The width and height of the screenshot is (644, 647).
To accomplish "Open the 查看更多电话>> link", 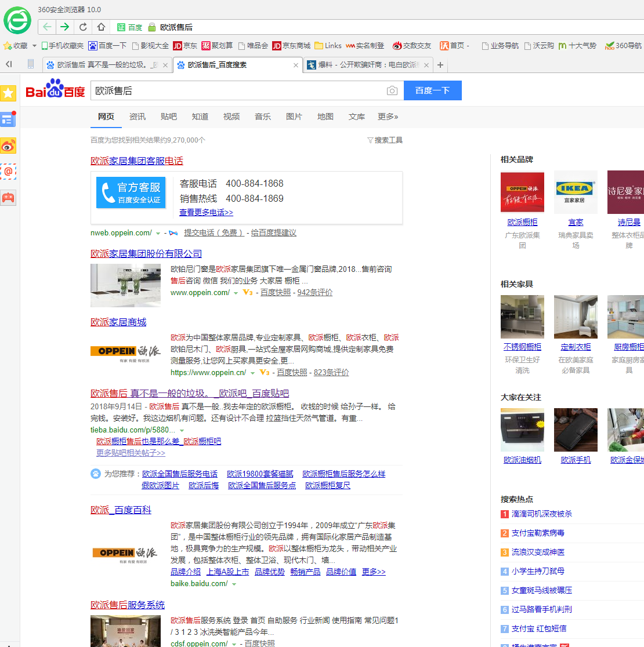I will (206, 213).
